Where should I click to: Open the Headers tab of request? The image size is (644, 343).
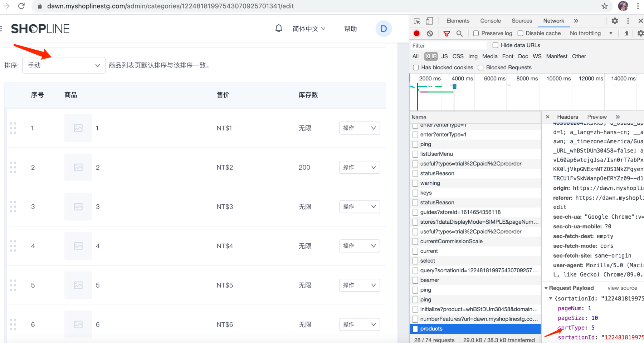point(567,117)
